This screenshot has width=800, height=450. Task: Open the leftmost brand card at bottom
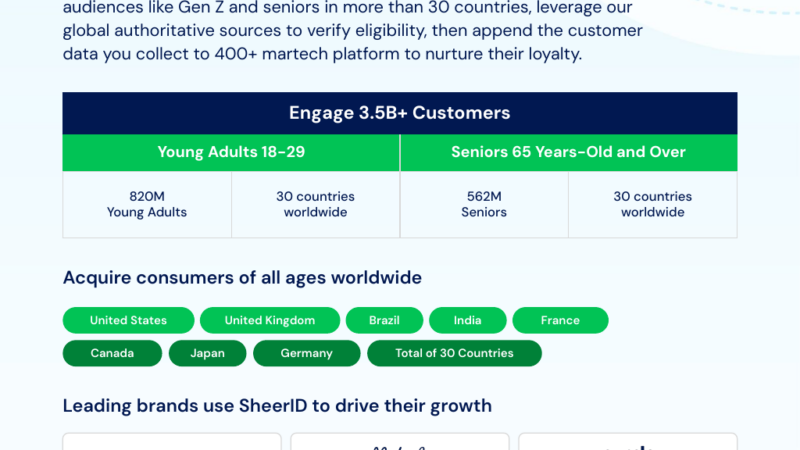(x=172, y=441)
